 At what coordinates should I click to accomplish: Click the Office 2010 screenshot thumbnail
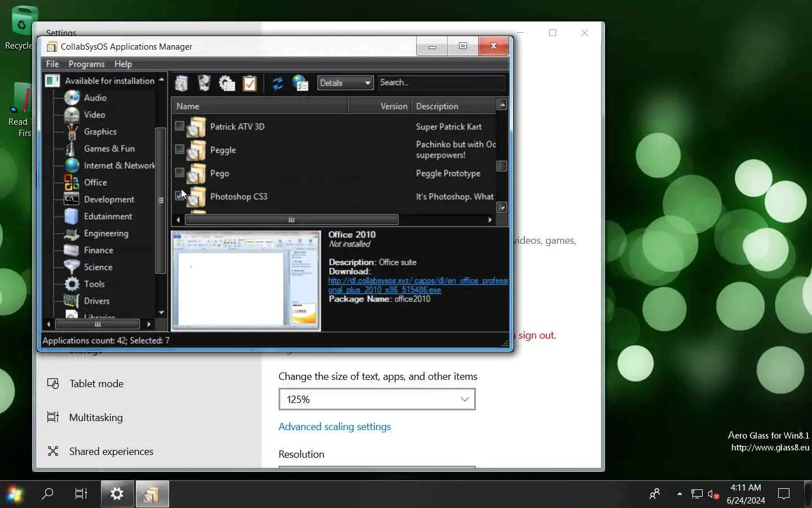pos(246,280)
